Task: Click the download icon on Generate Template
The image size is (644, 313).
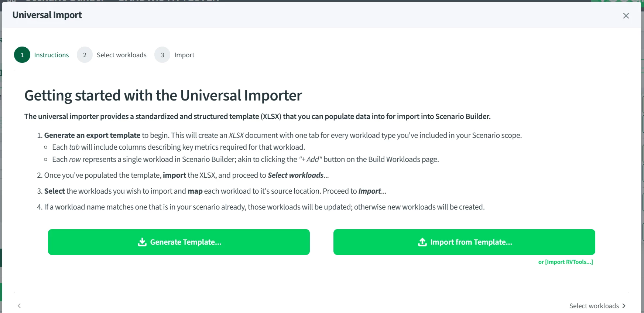Action: pos(142,242)
